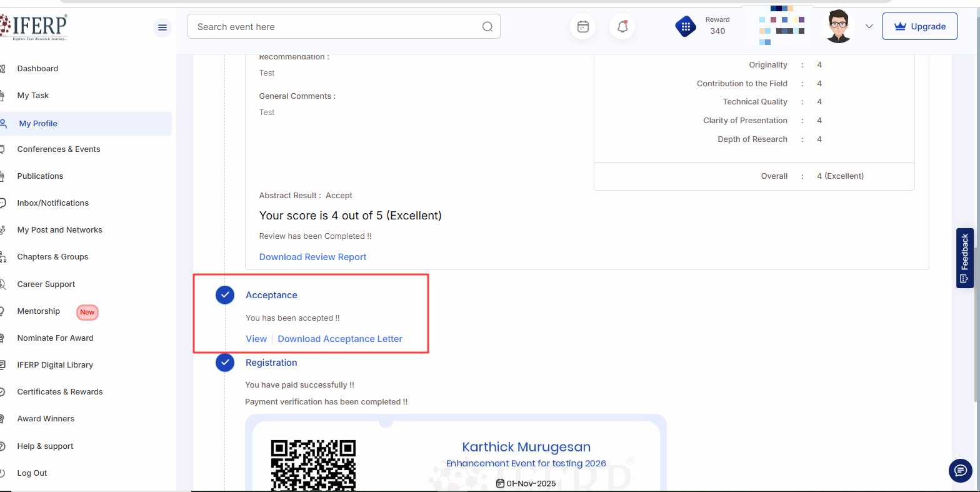Click Download Review Report link

(x=312, y=257)
